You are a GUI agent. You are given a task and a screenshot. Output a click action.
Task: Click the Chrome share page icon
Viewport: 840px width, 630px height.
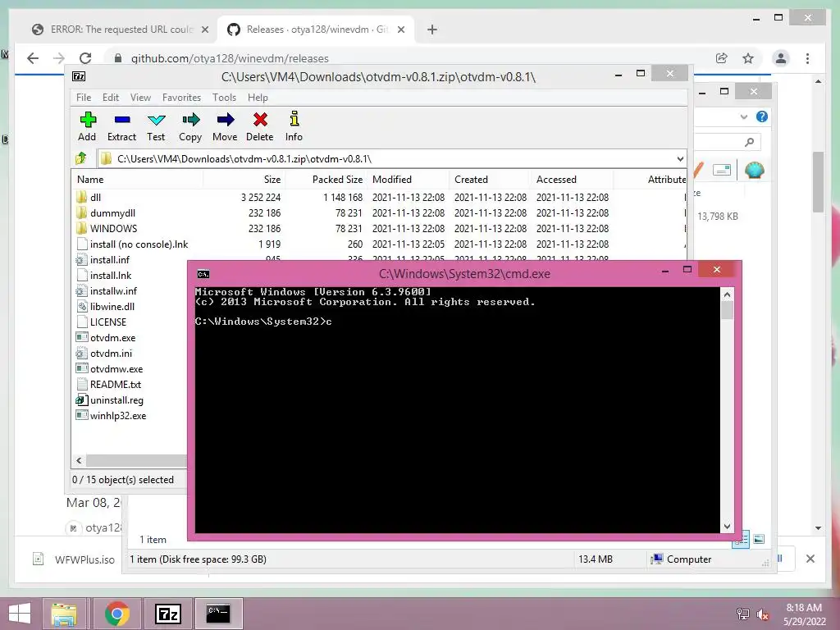point(722,58)
